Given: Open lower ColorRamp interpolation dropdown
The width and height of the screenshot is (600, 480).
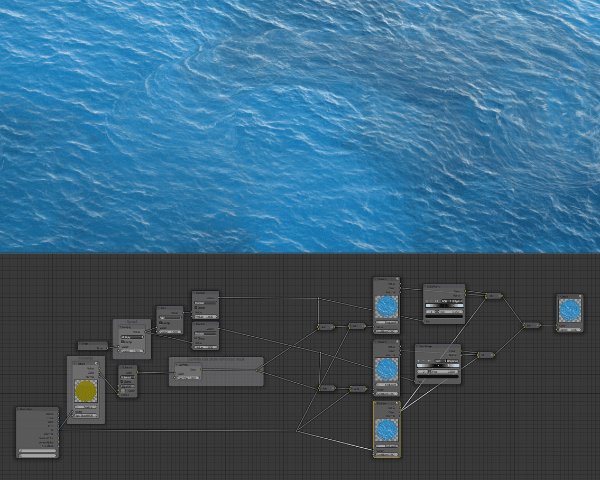Looking at the screenshot, I should coord(452,361).
